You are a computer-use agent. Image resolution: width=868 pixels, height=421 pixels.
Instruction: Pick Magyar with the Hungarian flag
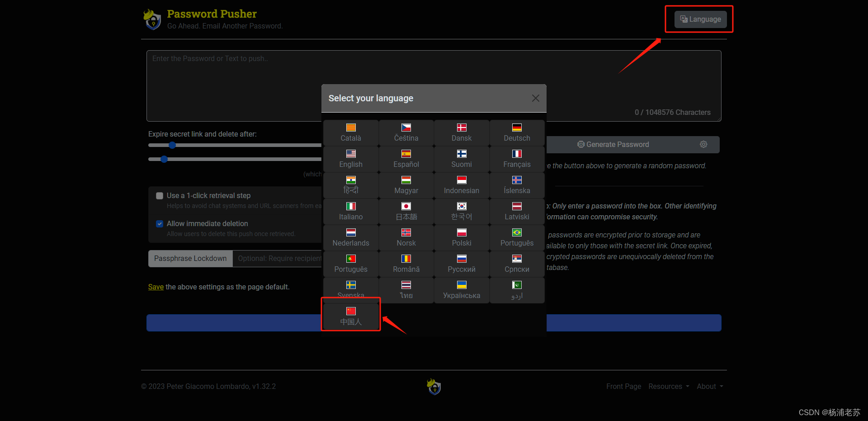point(406,185)
